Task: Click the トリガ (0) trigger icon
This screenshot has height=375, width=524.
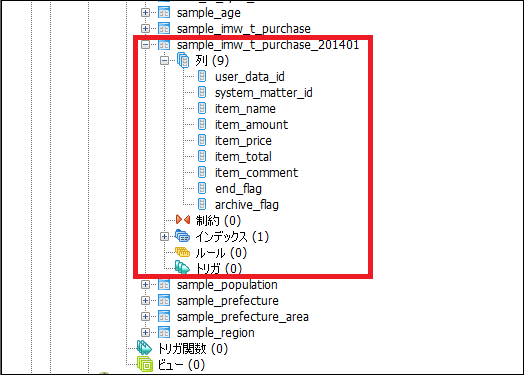Action: pyautogui.click(x=182, y=267)
